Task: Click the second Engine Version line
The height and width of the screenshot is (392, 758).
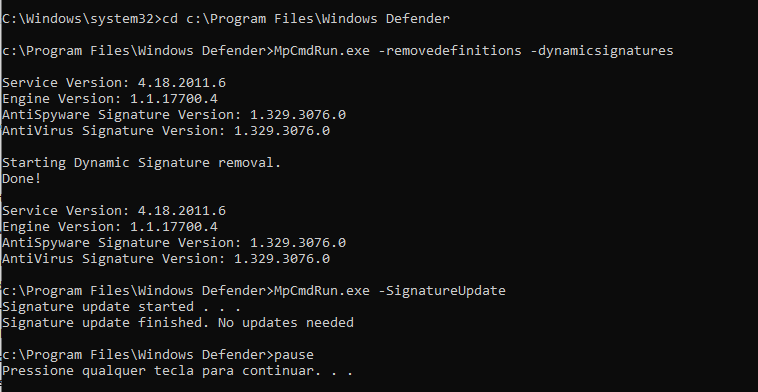Action: point(110,227)
